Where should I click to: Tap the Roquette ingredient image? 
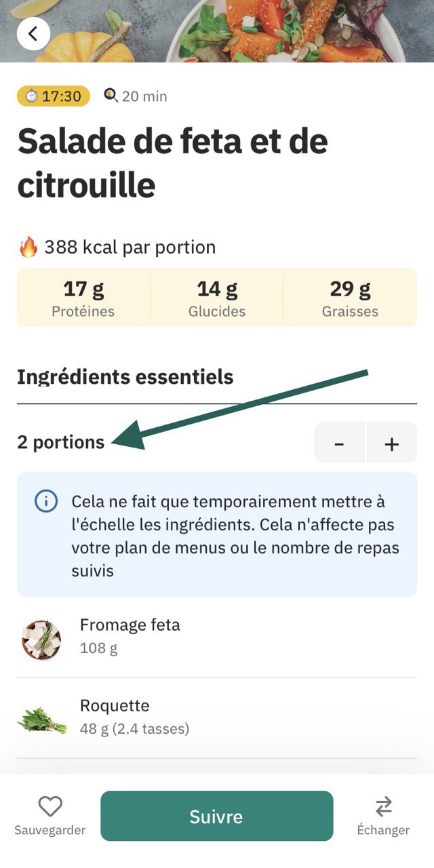(x=41, y=719)
